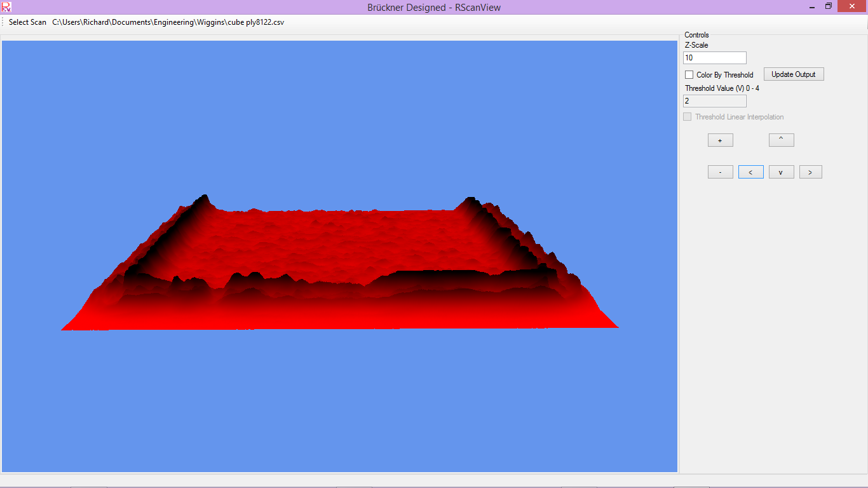
Task: Click the Threshold Value input box
Action: pos(714,101)
